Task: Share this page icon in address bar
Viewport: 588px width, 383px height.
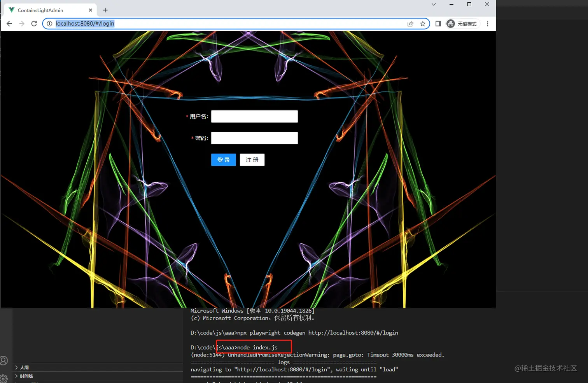Action: pos(410,24)
